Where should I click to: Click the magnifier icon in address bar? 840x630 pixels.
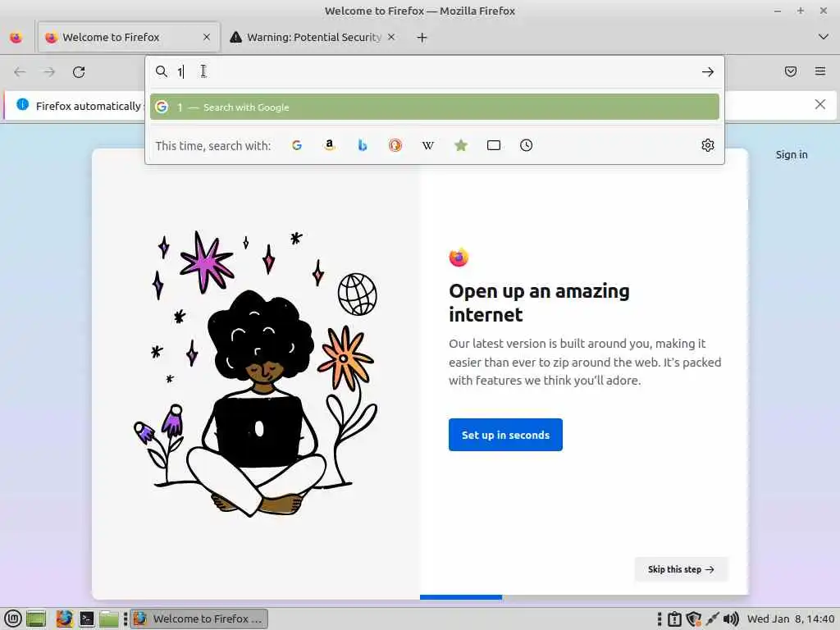(x=162, y=71)
